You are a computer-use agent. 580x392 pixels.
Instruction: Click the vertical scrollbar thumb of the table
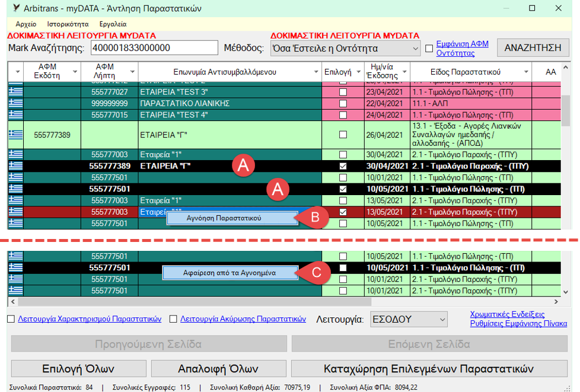click(x=565, y=111)
